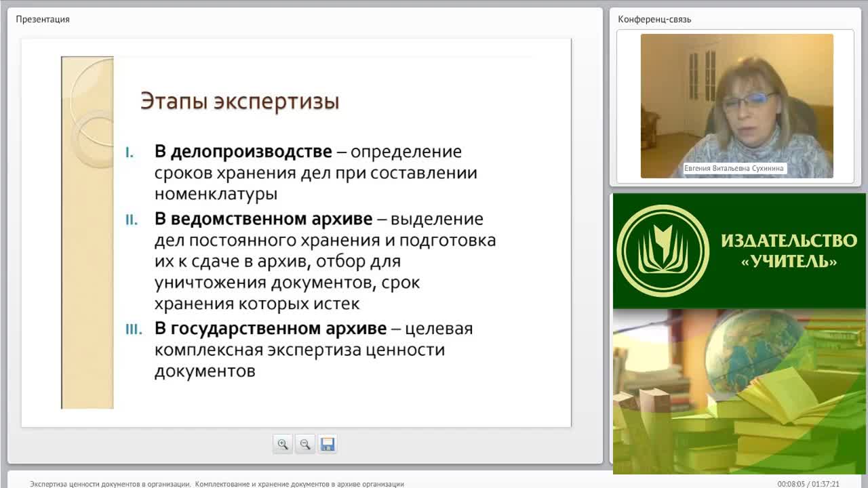Click the bold text В делопроизводстве
Viewport: 868px width, 488px height.
point(243,151)
